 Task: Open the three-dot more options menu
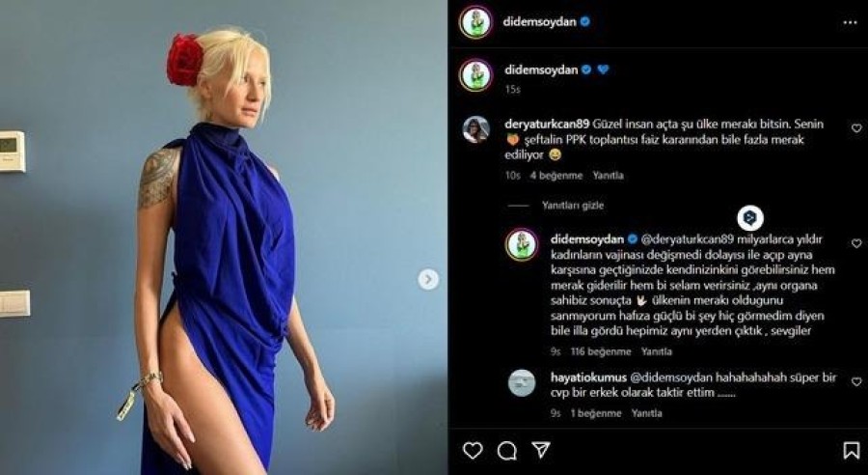click(x=850, y=23)
